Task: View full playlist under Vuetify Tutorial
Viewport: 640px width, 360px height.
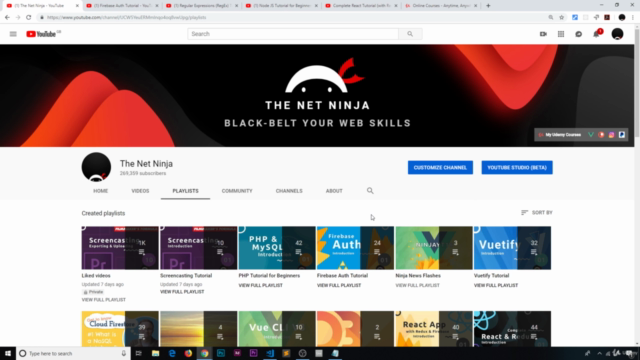Action: tap(496, 285)
